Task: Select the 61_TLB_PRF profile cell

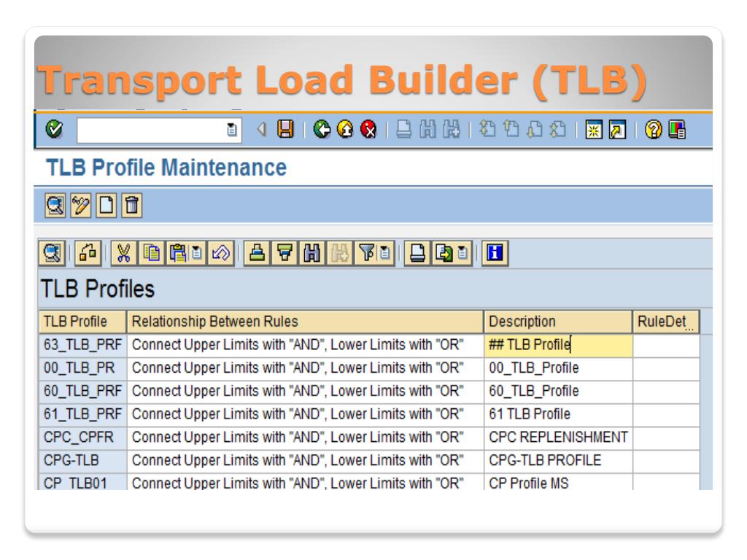Action: [x=83, y=414]
